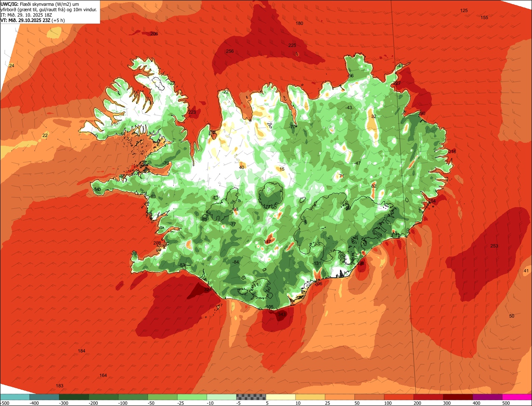Select the map value 82
532x406 pixels.
tap(374, 186)
